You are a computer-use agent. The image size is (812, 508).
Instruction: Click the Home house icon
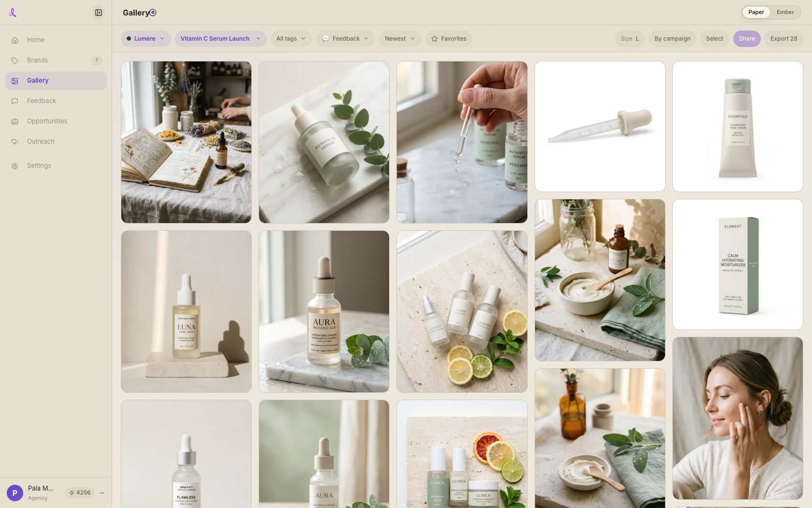pos(15,40)
